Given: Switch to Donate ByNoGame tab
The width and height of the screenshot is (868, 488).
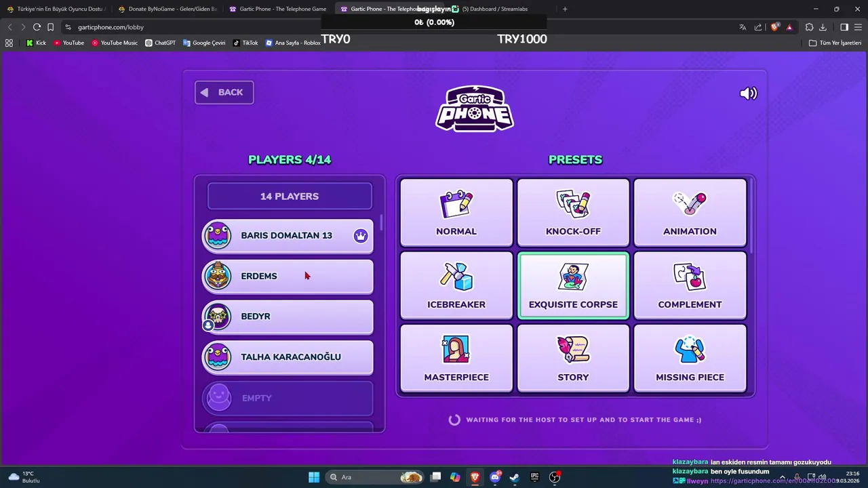Looking at the screenshot, I should pyautogui.click(x=167, y=9).
